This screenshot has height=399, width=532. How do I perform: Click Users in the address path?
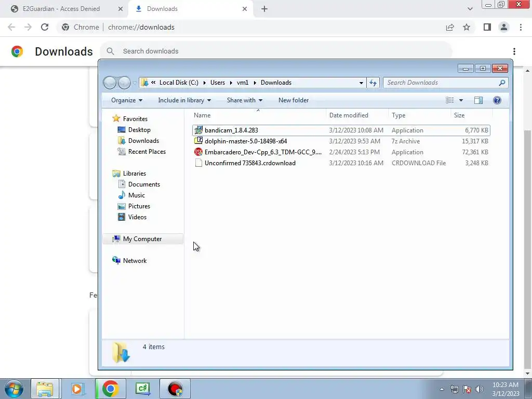218,83
